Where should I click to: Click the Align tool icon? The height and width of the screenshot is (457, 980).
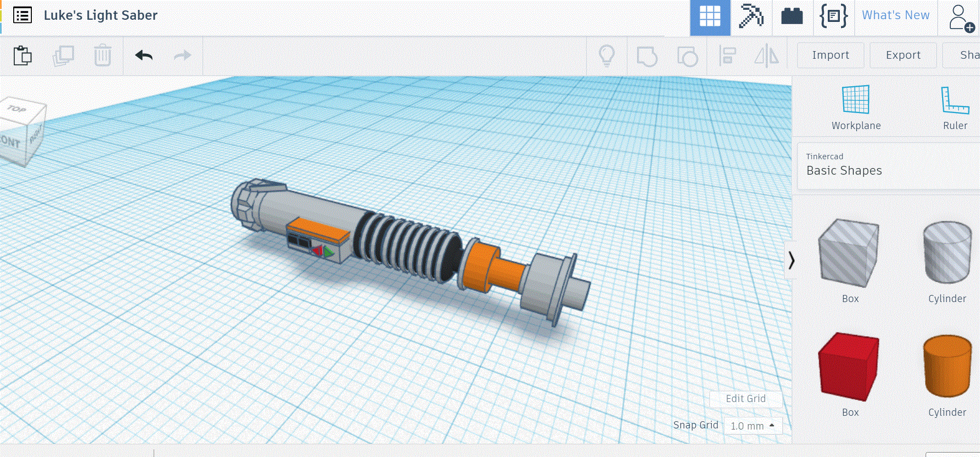(727, 55)
